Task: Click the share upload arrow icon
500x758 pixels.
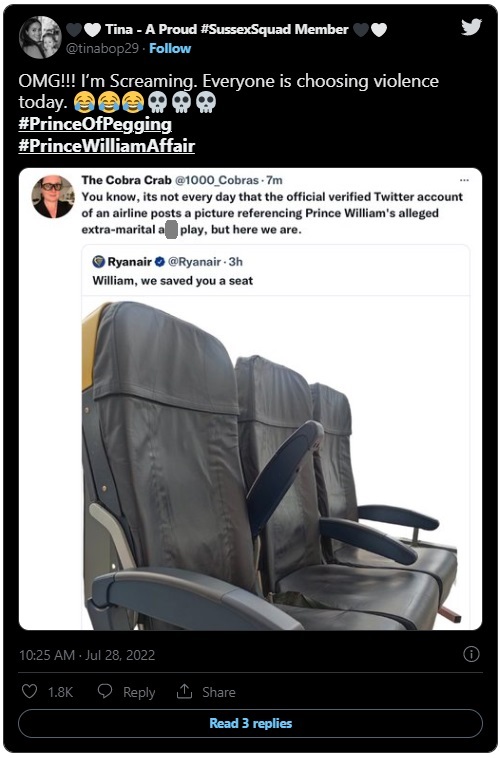Action: 184,691
